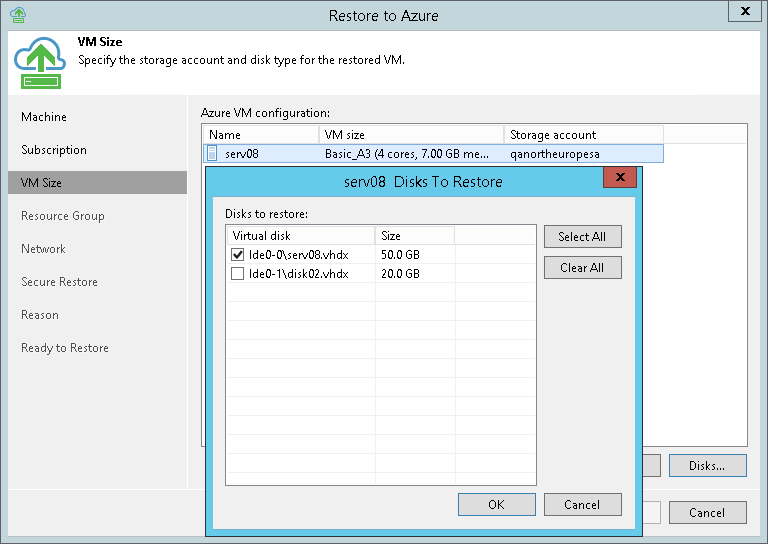Go to the Machine wizard step
Viewport: 768px width, 544px height.
(x=44, y=117)
